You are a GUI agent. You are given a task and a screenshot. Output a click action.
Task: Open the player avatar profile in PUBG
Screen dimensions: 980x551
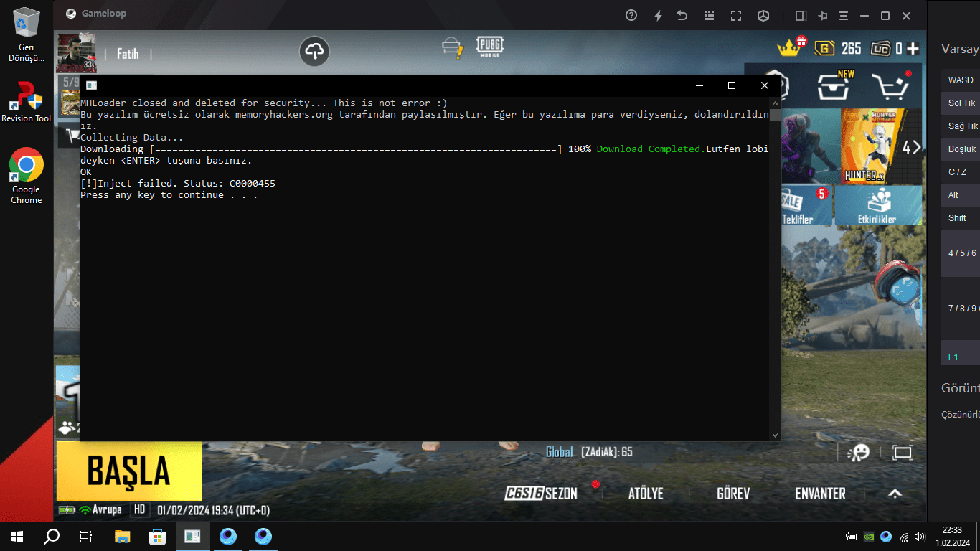coord(76,52)
